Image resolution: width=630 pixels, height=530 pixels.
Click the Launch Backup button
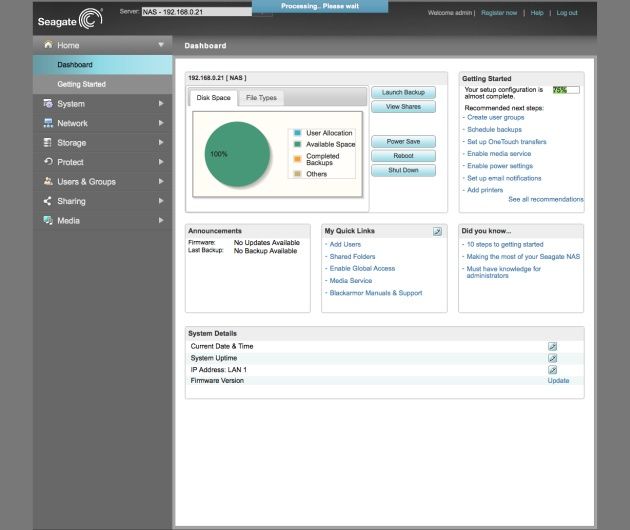[x=403, y=92]
